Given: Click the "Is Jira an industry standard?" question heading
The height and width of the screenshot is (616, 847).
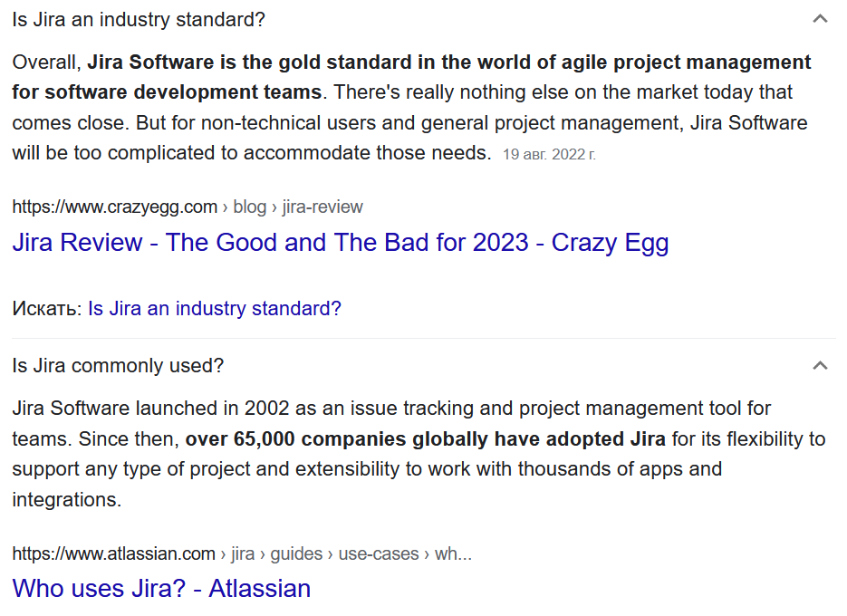Looking at the screenshot, I should pyautogui.click(x=139, y=20).
